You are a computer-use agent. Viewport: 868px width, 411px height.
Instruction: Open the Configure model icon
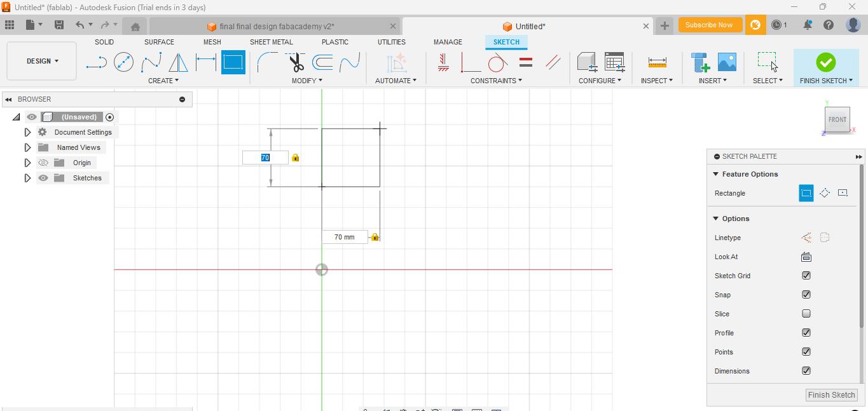click(587, 62)
